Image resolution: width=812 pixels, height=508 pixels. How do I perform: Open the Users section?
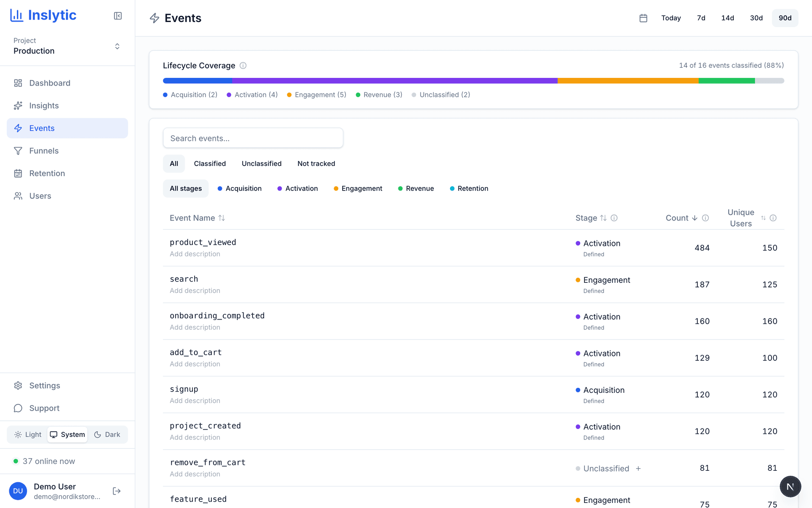point(40,196)
